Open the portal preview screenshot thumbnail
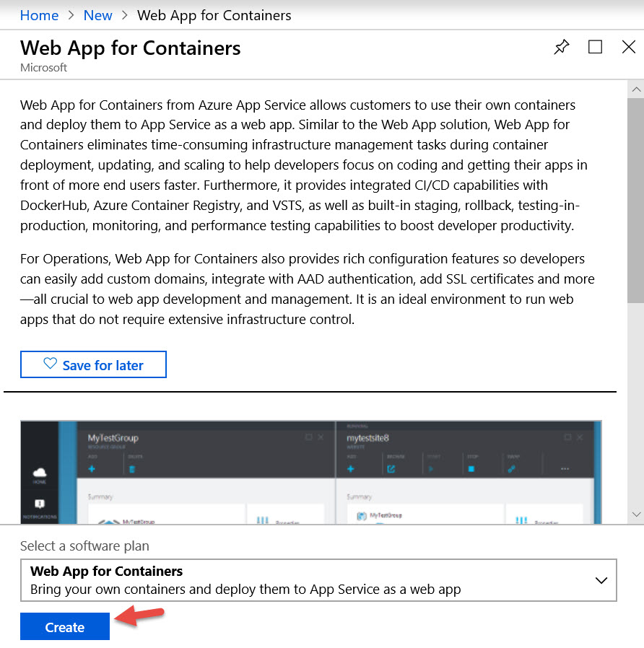644x648 pixels. click(311, 473)
